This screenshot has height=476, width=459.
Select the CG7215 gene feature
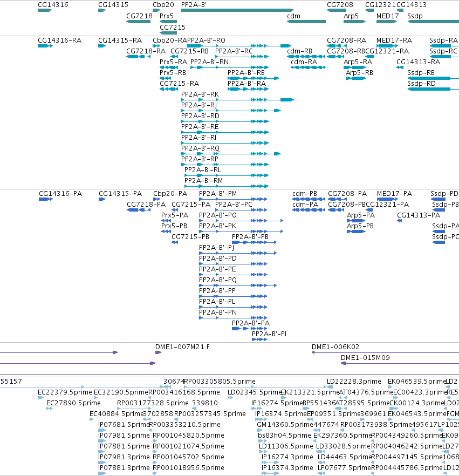click(x=168, y=33)
